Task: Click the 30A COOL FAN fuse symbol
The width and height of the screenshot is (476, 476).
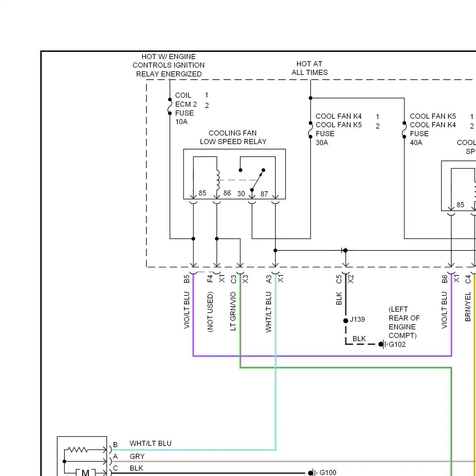Action: tap(310, 130)
